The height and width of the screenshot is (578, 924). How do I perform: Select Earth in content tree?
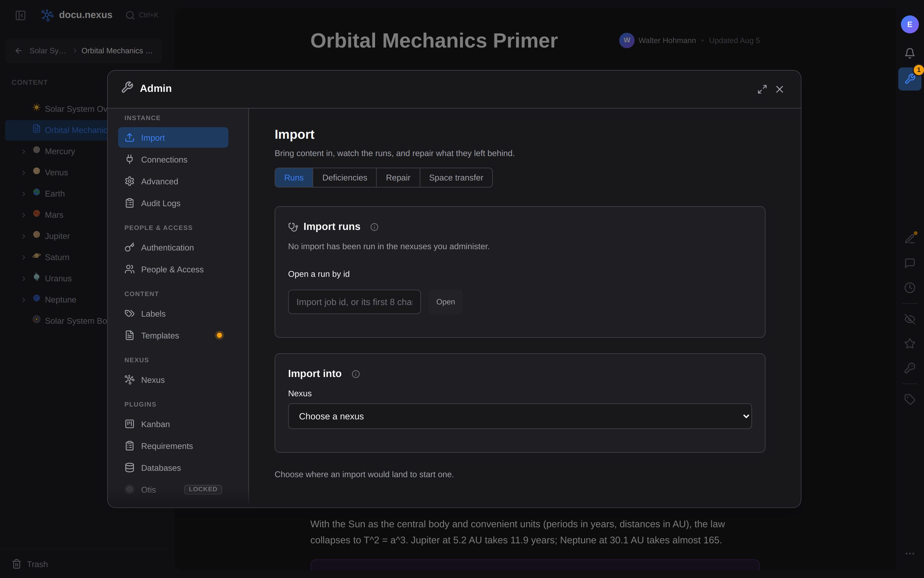55,194
